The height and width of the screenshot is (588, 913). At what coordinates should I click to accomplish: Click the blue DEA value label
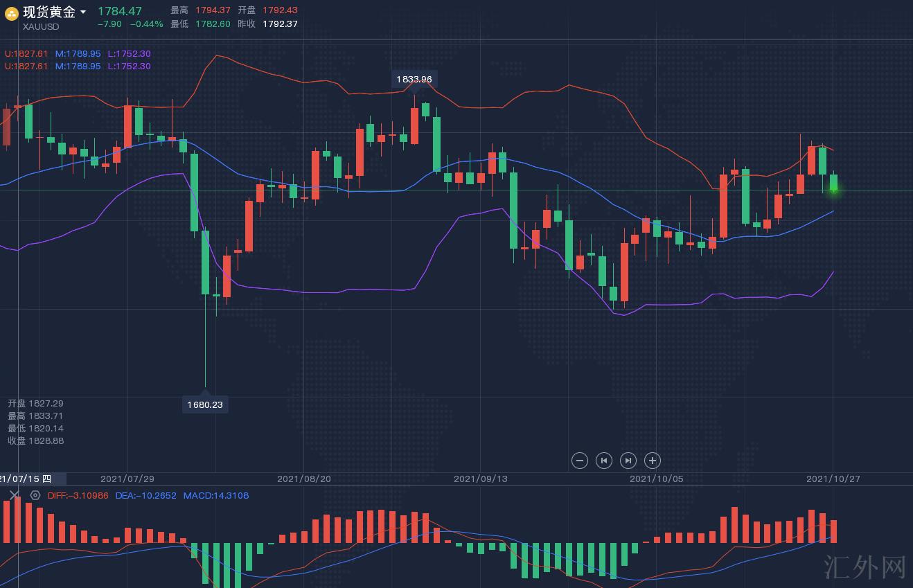point(145,495)
